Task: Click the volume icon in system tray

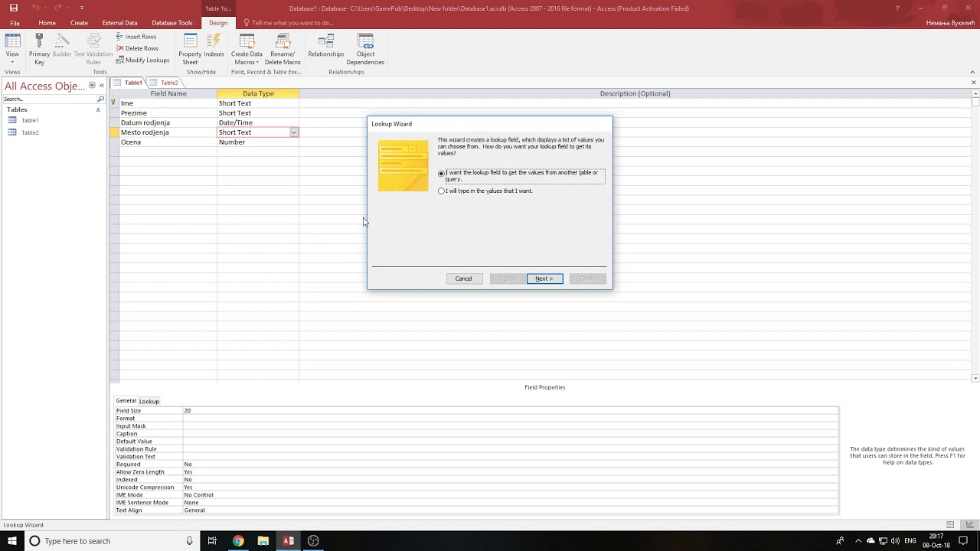Action: coord(895,541)
